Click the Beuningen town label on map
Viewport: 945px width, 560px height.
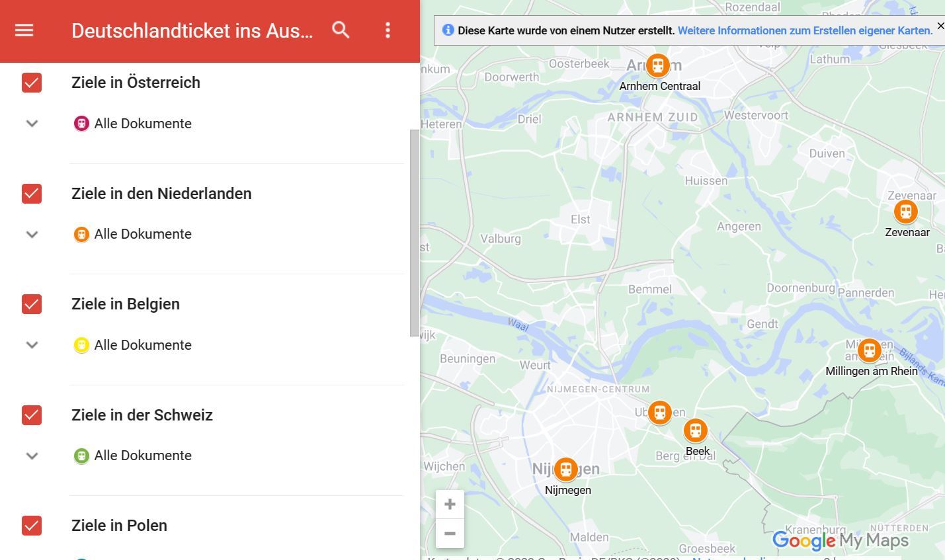coord(468,359)
